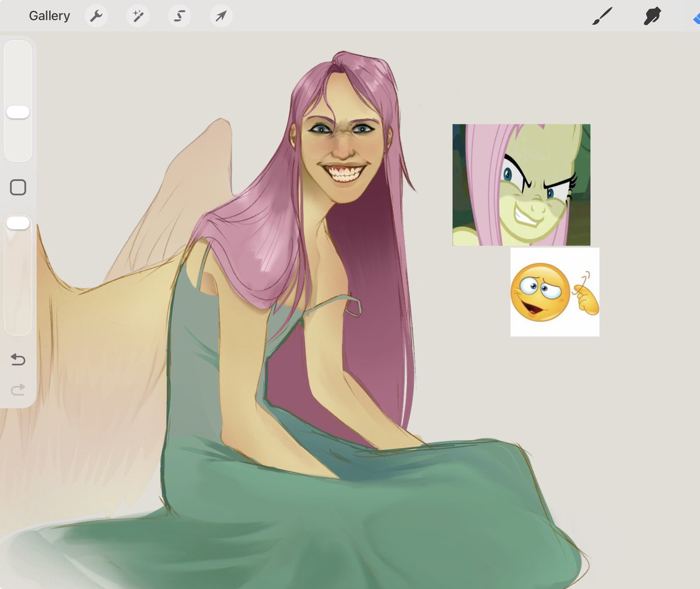Tap the pony cartoon reference image

coord(521,185)
